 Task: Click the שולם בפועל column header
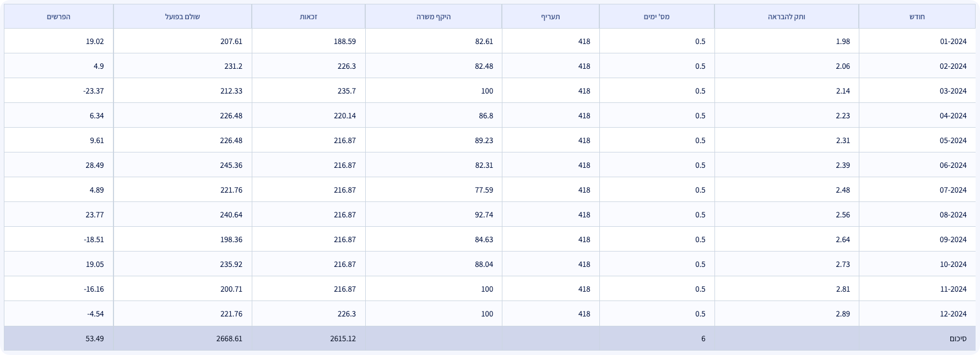click(x=182, y=17)
